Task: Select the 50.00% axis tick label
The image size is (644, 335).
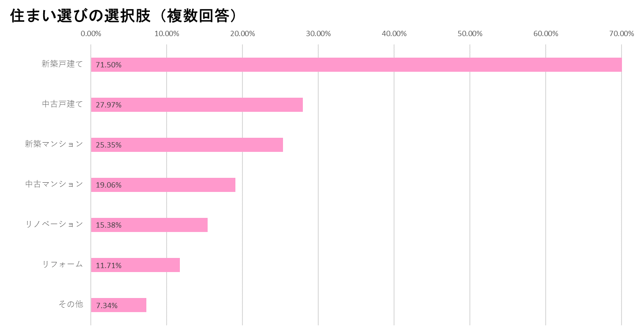Action: (x=470, y=34)
